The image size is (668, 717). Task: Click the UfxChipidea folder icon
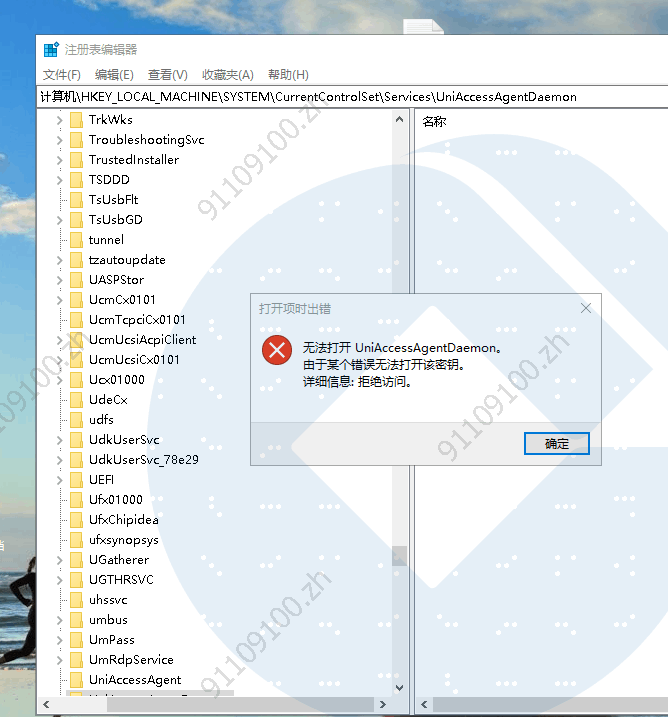coord(76,520)
